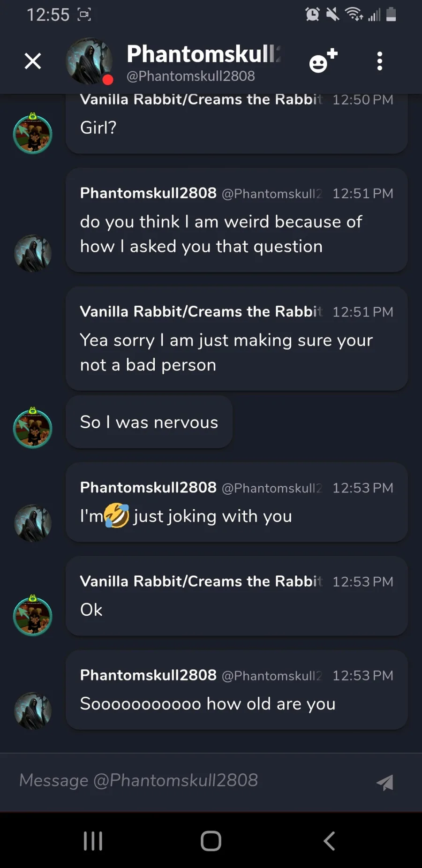Tap the add reaction emoji icon
The height and width of the screenshot is (868, 422).
pos(323,61)
